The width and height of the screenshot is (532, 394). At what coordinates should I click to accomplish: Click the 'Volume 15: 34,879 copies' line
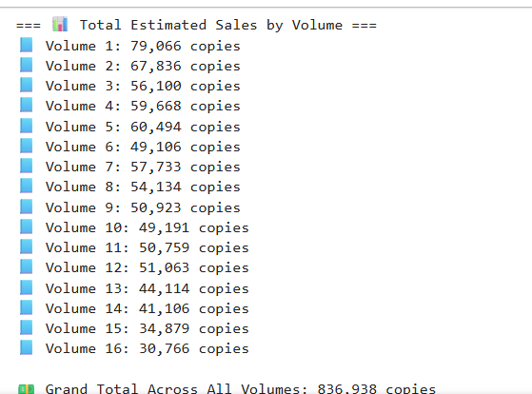(x=148, y=329)
